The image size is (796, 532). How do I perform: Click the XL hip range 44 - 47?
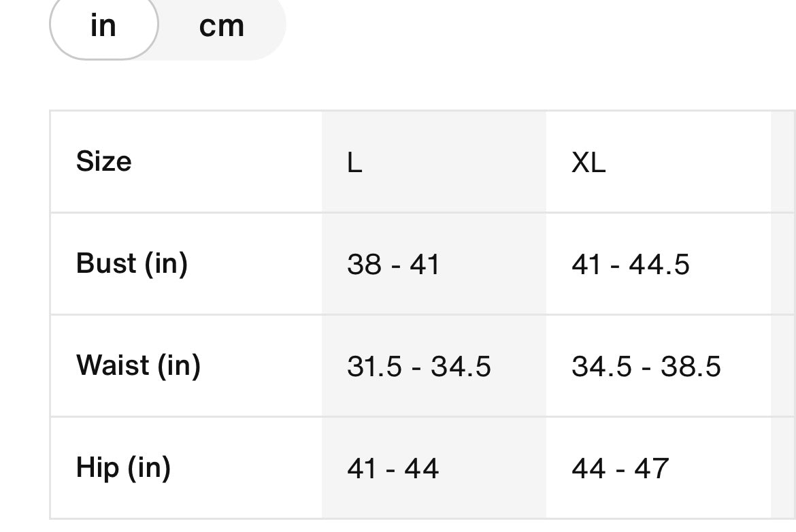click(620, 468)
